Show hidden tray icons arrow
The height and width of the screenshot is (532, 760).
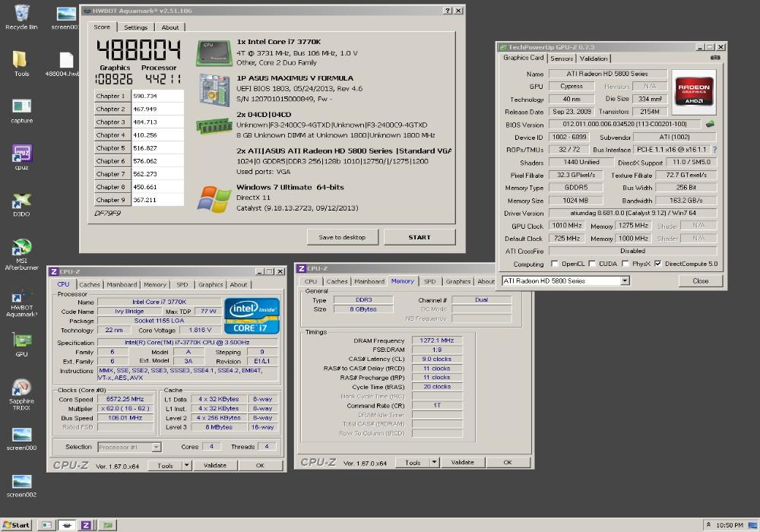[708, 524]
